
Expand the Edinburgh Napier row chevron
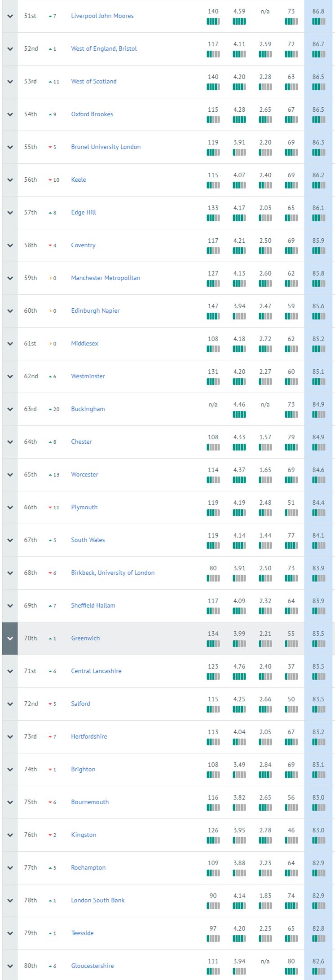(x=10, y=311)
